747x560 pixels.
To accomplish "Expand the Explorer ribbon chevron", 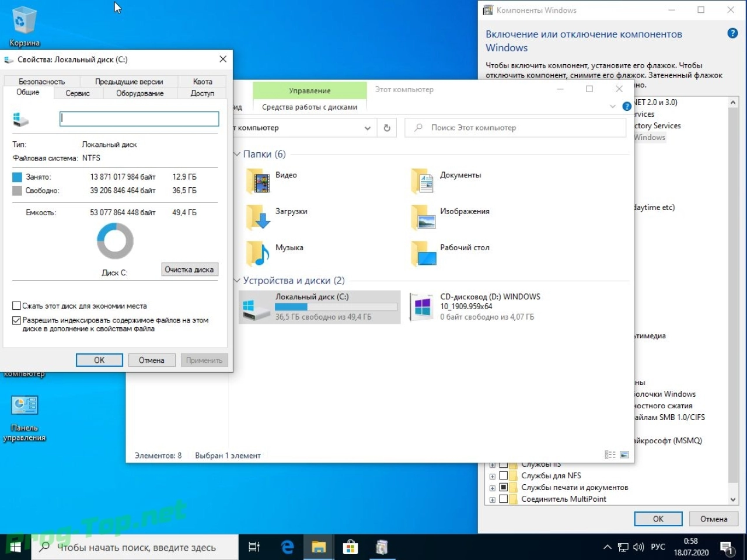I will point(613,106).
